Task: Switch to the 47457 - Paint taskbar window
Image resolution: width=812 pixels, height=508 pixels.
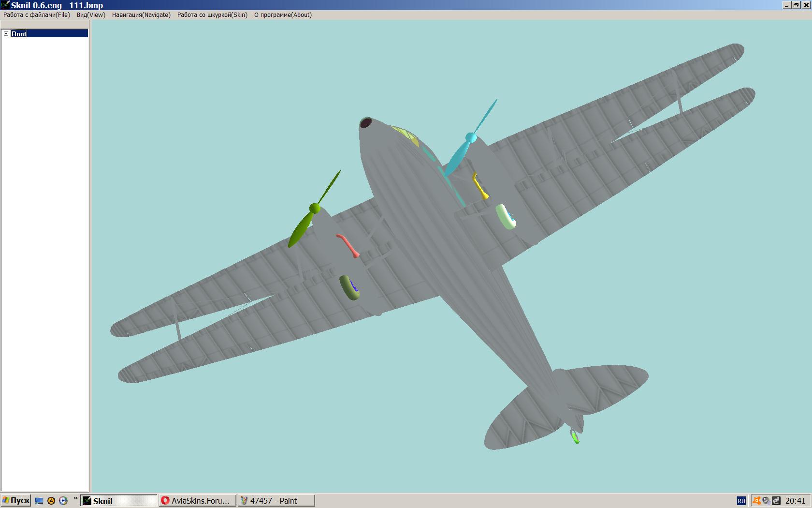Action: point(276,501)
